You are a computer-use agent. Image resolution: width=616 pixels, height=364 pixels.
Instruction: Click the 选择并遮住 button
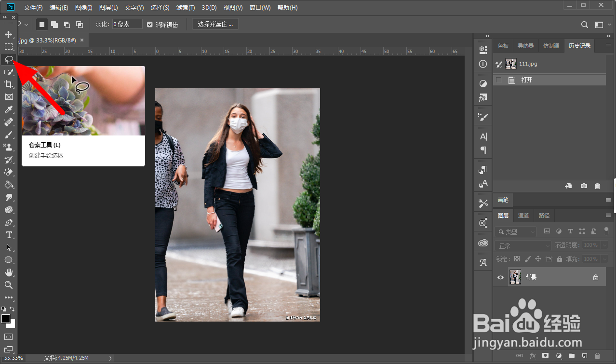pos(215,24)
